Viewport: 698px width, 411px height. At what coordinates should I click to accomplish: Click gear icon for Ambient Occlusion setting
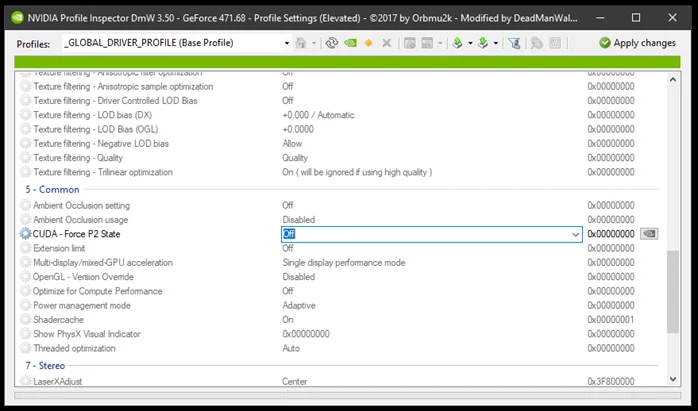25,205
